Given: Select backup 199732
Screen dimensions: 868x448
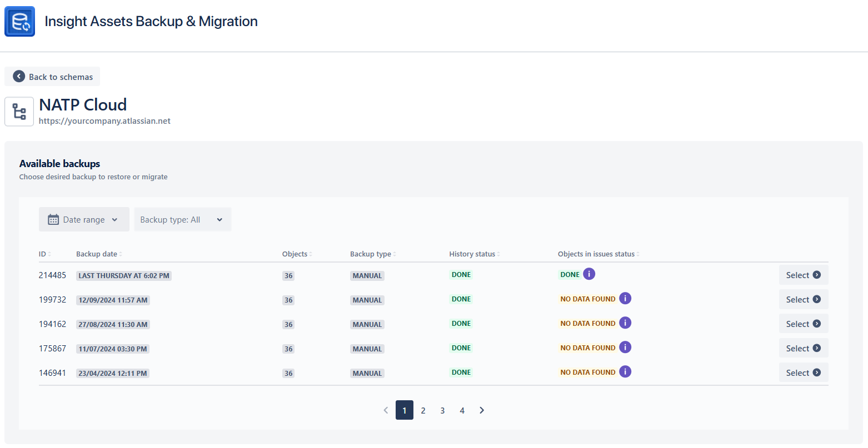Looking at the screenshot, I should coord(804,299).
